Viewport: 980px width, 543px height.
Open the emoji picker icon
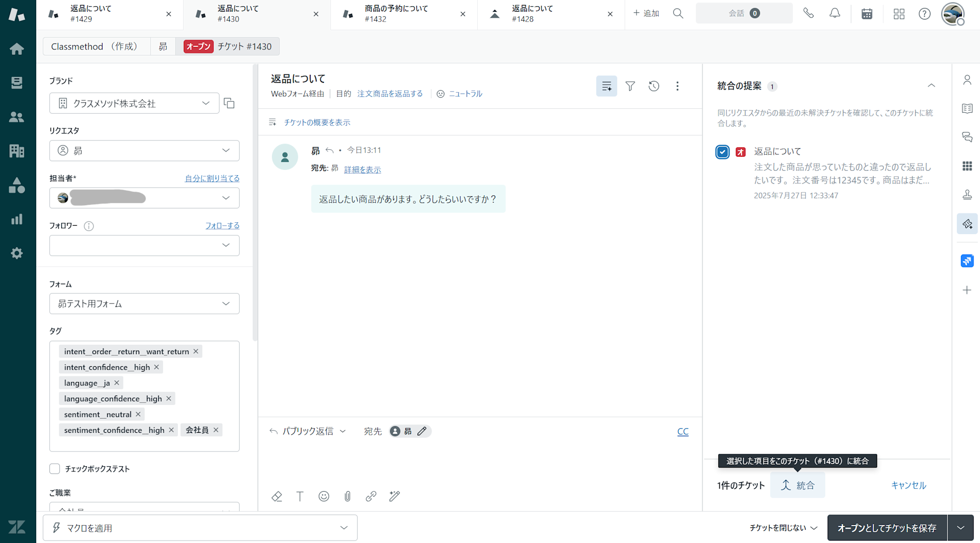324,496
